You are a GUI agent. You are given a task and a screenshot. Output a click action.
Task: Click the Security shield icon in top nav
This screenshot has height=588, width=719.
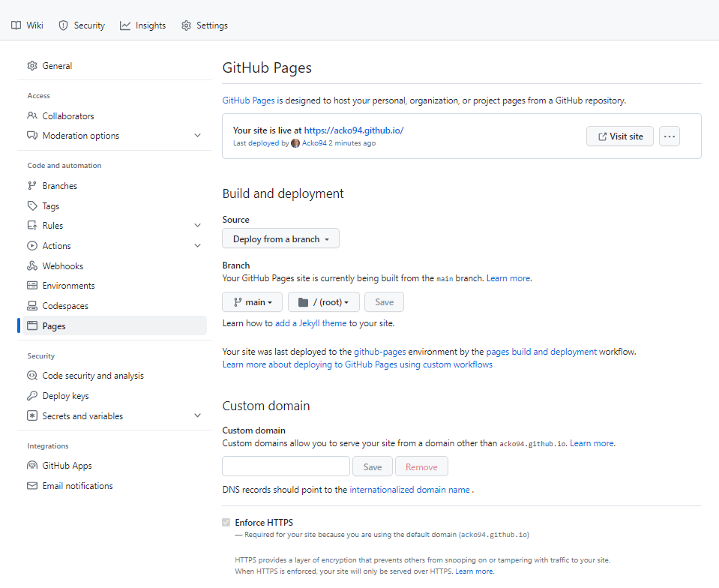pyautogui.click(x=63, y=25)
